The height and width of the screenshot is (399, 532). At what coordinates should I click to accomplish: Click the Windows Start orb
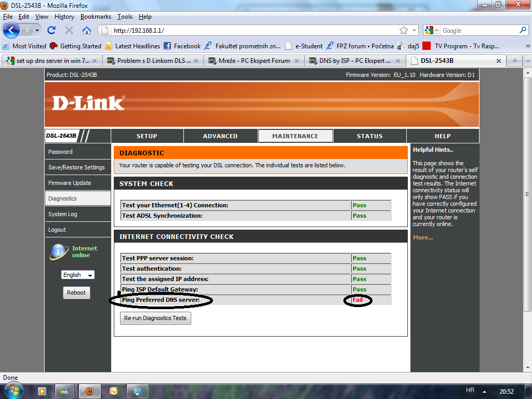pyautogui.click(x=14, y=391)
